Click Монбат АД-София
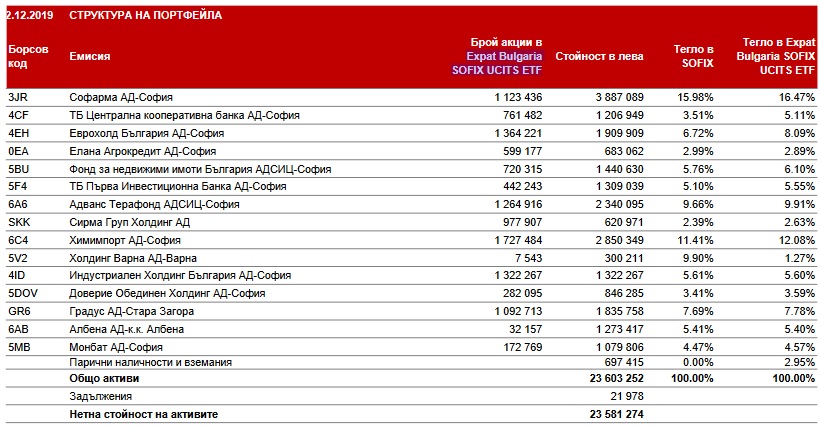821x428 pixels. [116, 347]
